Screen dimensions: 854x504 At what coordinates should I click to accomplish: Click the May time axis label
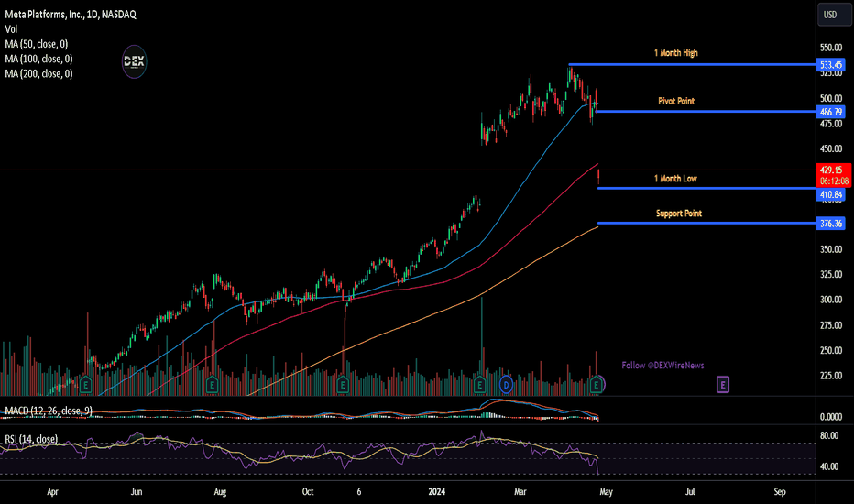click(607, 491)
